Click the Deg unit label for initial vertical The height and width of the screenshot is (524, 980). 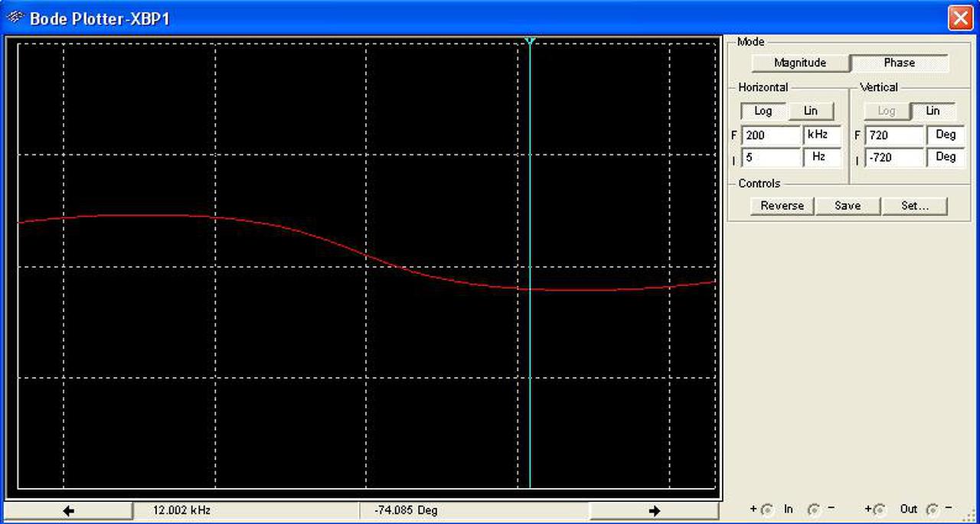click(x=946, y=158)
